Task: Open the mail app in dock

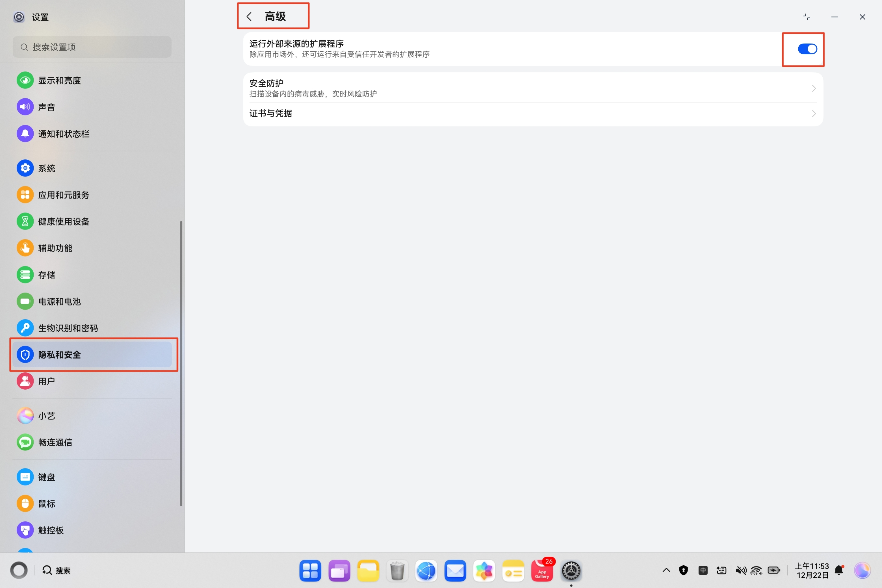Action: [455, 571]
